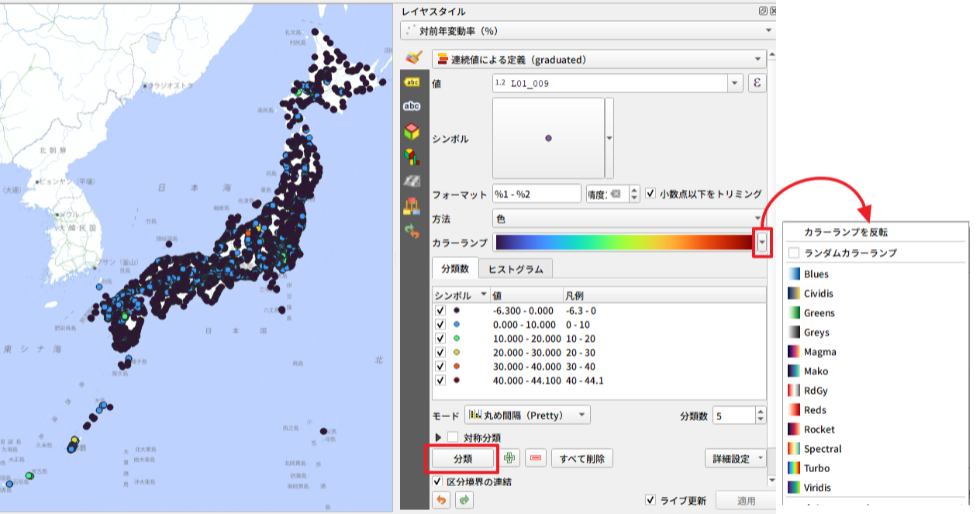Switch to the ヒストグラム tab
This screenshot has height=514, width=980.
515,269
